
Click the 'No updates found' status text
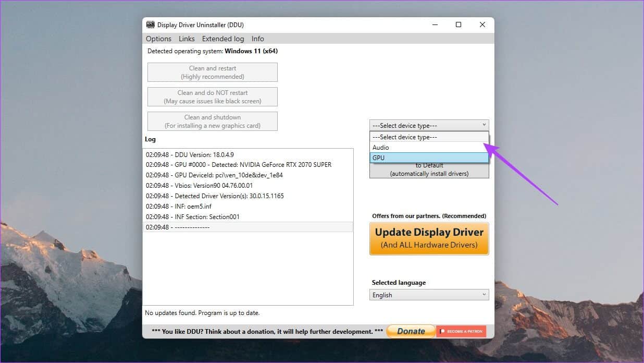[x=202, y=313]
